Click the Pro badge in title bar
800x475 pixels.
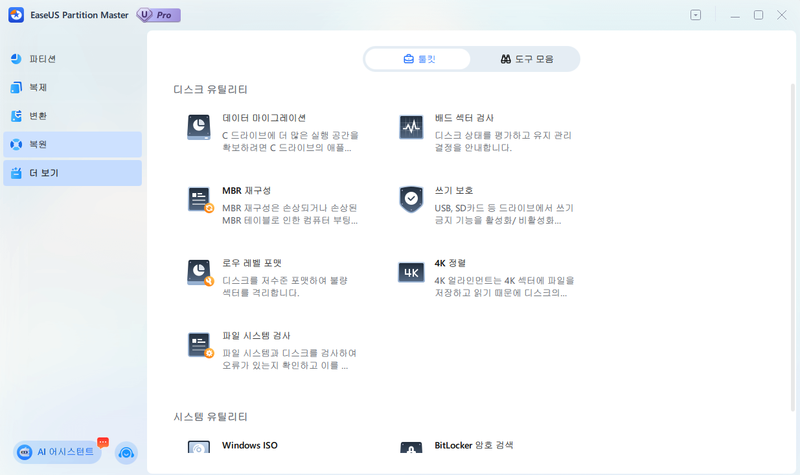[161, 15]
